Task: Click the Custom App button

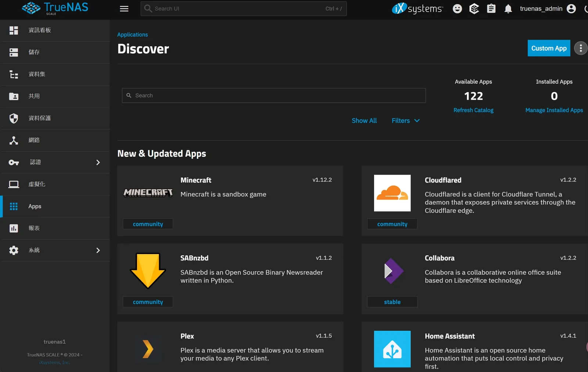Action: click(x=549, y=48)
